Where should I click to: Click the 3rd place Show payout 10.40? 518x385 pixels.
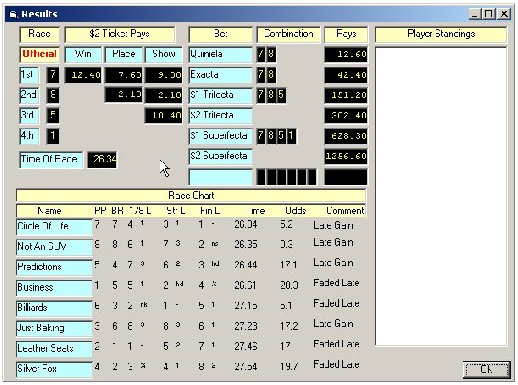click(x=163, y=116)
